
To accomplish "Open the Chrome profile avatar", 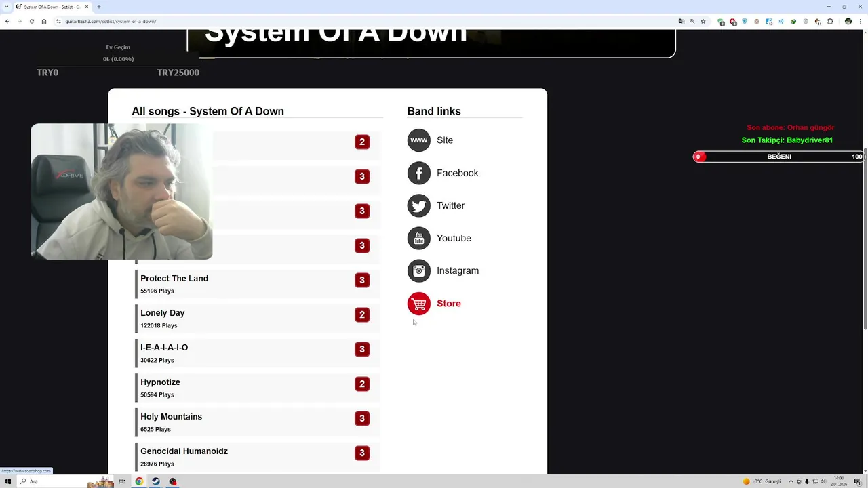I will (848, 21).
